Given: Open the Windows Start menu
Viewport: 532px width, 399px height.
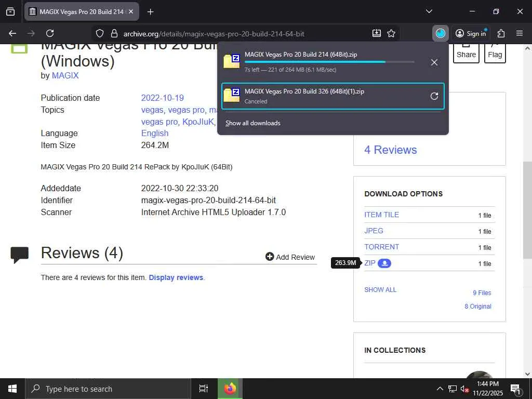Looking at the screenshot, I should 12,389.
